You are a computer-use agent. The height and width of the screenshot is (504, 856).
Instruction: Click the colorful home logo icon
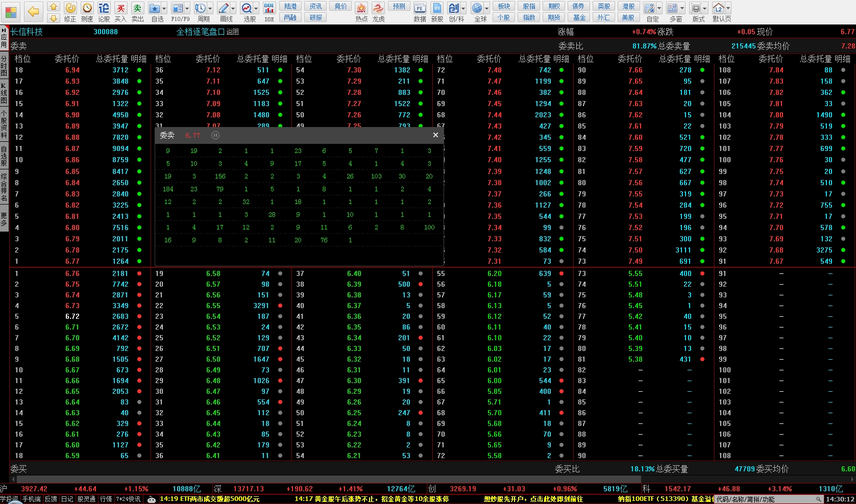pyautogui.click(x=11, y=12)
